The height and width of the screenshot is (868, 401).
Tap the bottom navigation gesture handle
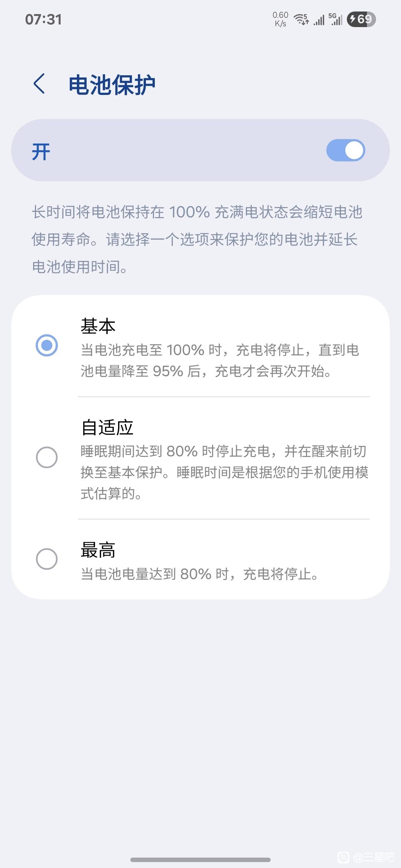click(200, 859)
